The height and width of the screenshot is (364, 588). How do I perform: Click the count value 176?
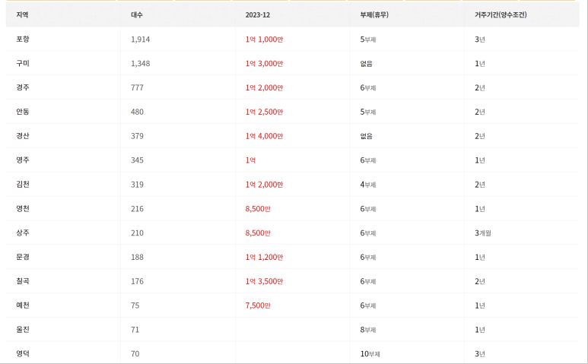pyautogui.click(x=137, y=281)
